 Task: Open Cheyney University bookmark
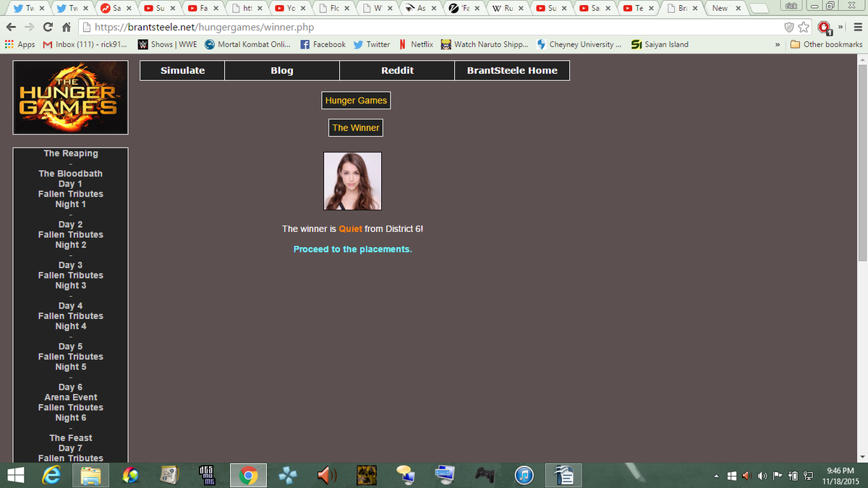[579, 44]
